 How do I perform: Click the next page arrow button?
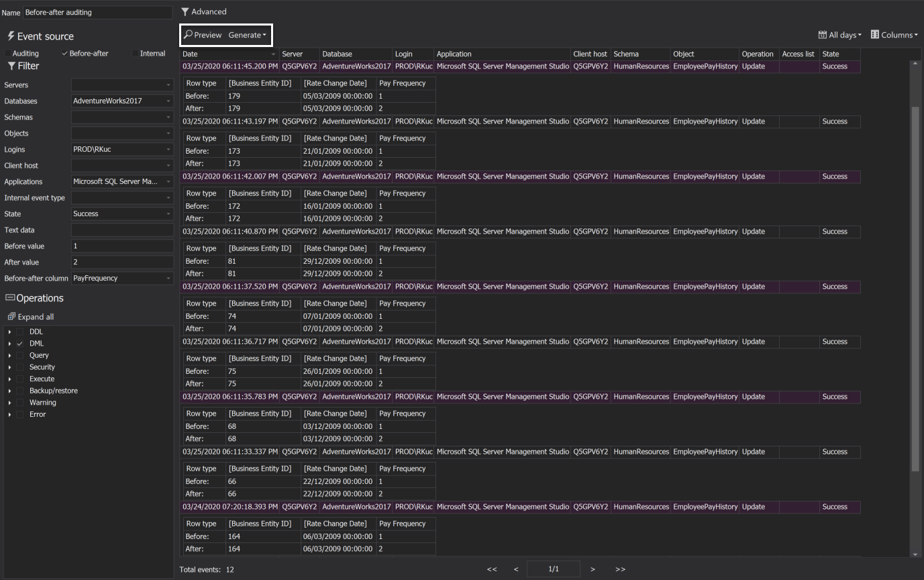click(593, 569)
